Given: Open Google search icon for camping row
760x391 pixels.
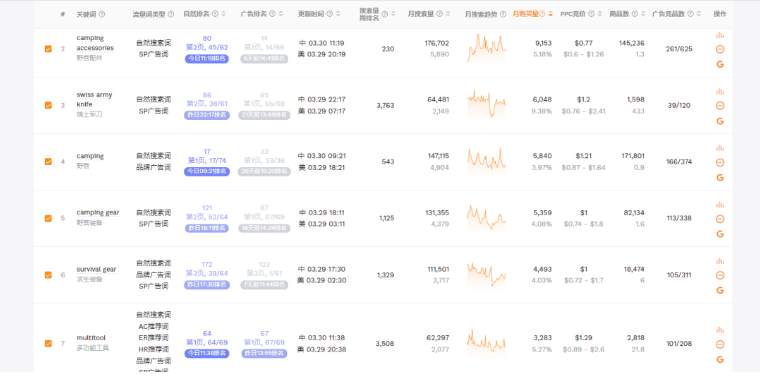Looking at the screenshot, I should (720, 177).
